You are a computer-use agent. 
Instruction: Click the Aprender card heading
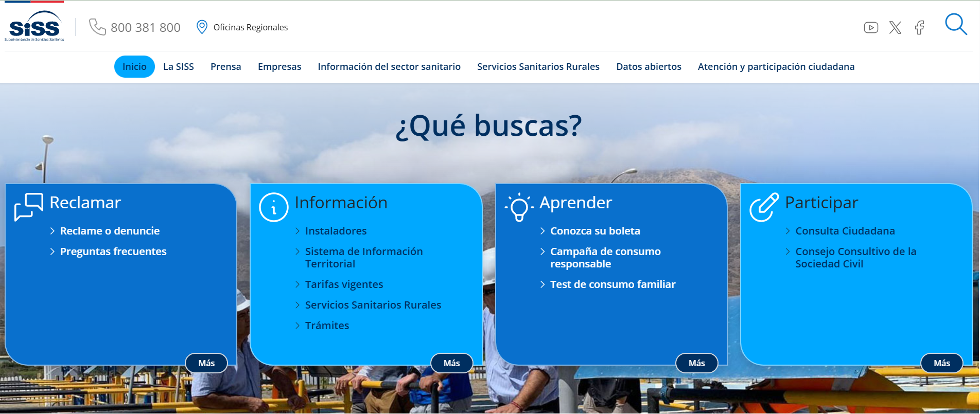tap(575, 203)
